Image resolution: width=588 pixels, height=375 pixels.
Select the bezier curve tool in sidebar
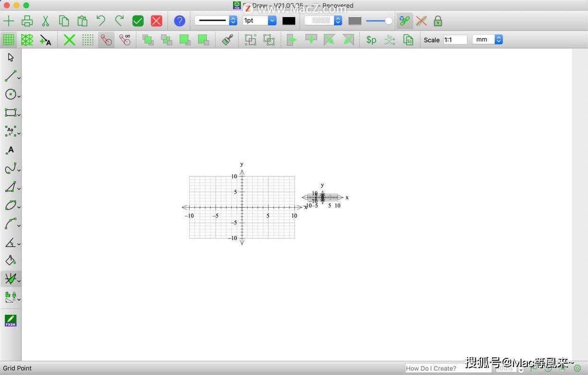tap(10, 224)
